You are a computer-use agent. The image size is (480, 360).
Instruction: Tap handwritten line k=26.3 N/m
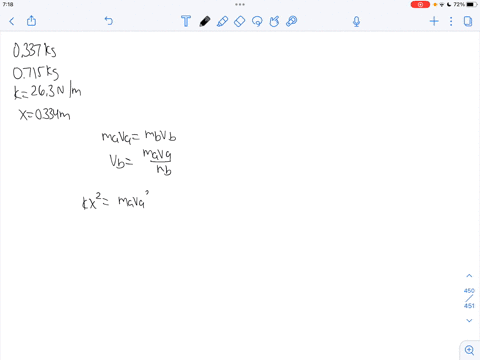[47, 91]
